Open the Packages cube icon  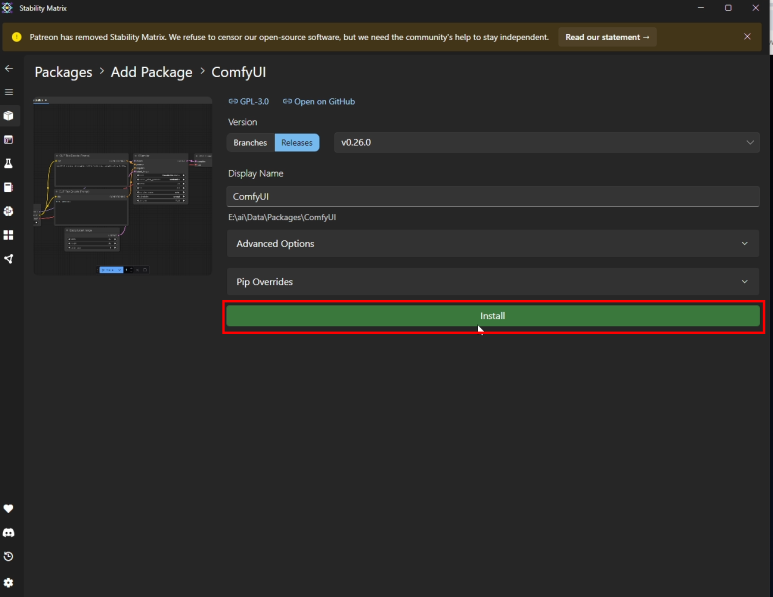click(9, 116)
